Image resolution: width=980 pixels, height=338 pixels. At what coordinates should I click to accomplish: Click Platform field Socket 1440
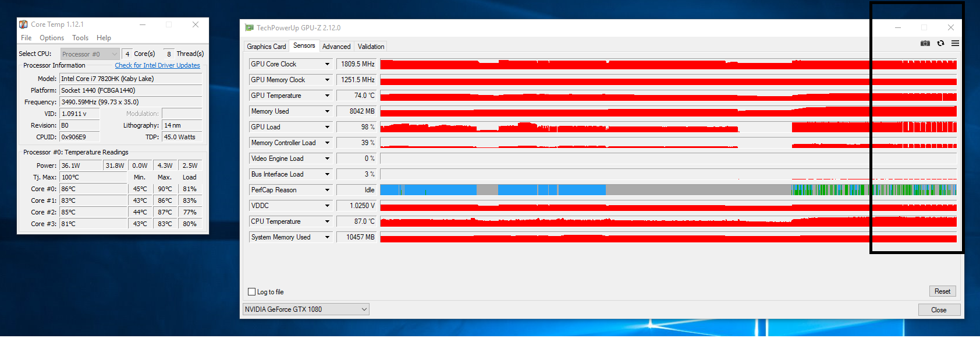point(131,90)
